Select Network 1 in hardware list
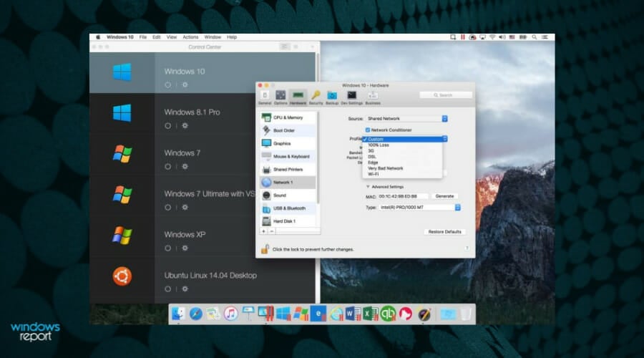The image size is (644, 358). pos(288,182)
